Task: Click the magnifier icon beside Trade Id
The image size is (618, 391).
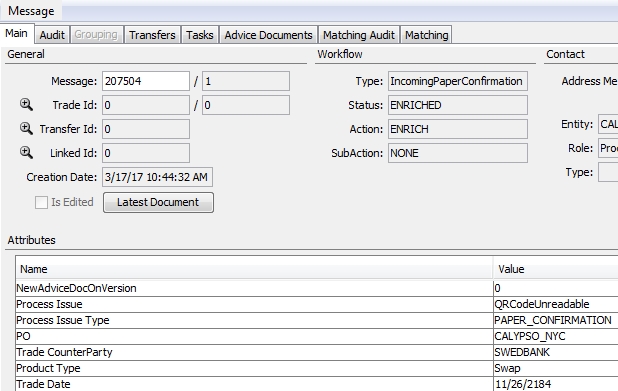Action: (x=26, y=104)
